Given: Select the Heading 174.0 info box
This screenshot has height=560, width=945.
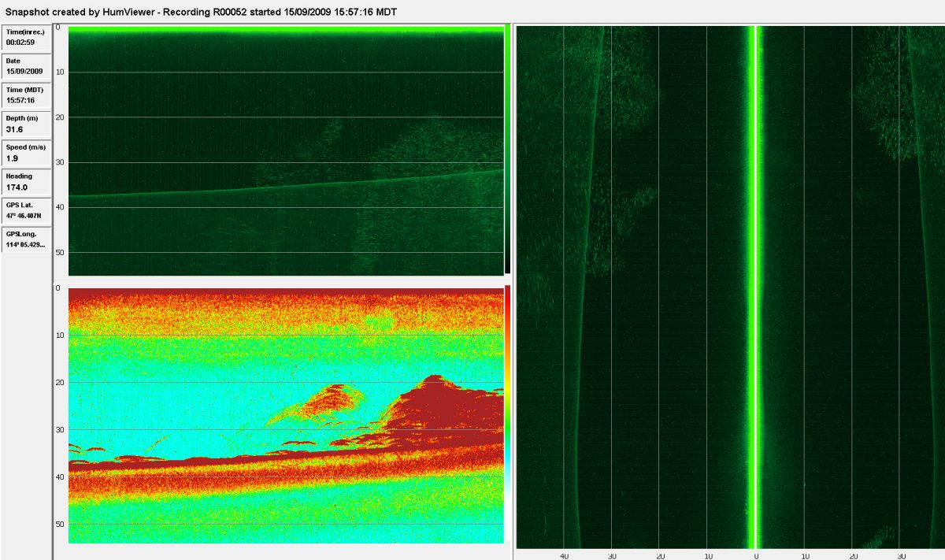Looking at the screenshot, I should (26, 182).
